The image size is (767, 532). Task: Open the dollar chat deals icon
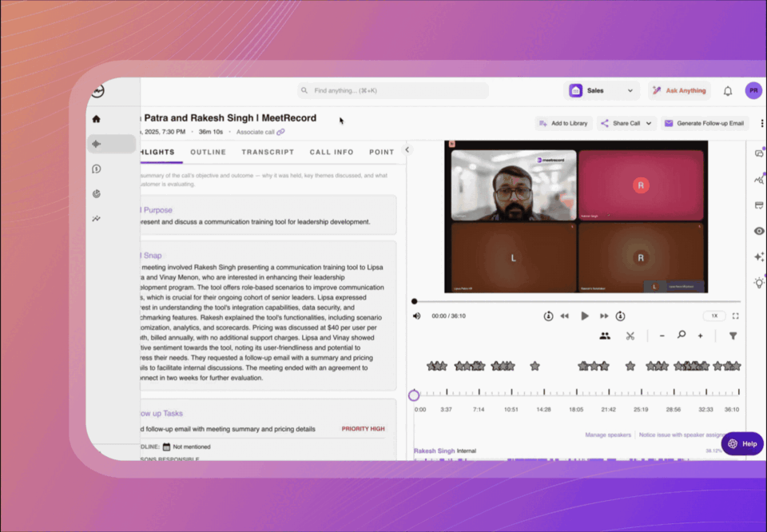(97, 169)
